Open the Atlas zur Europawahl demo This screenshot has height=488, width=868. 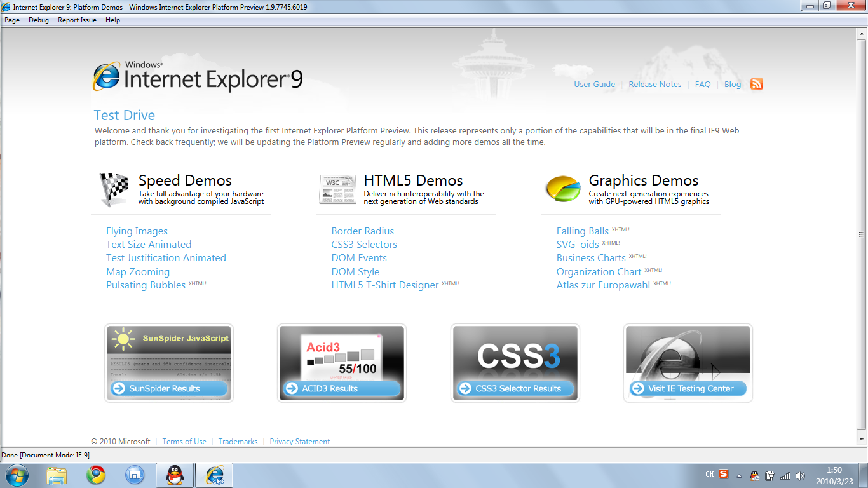click(x=603, y=285)
